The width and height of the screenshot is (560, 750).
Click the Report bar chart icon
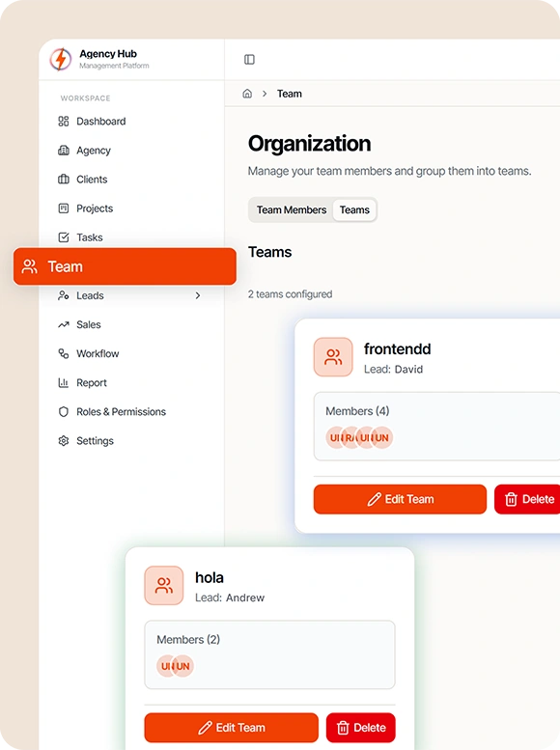[x=63, y=382]
